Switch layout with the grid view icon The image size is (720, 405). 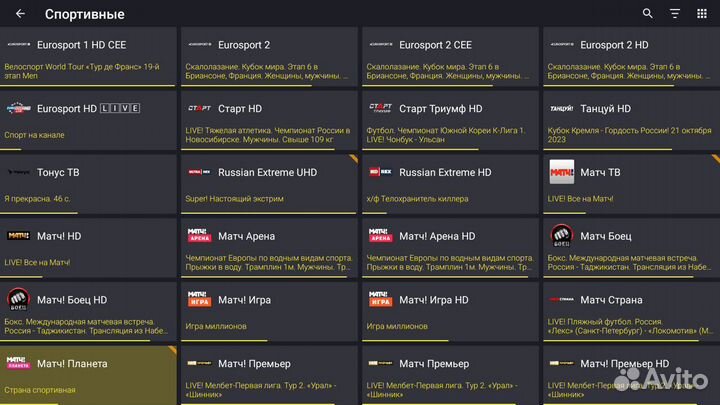[x=702, y=14]
